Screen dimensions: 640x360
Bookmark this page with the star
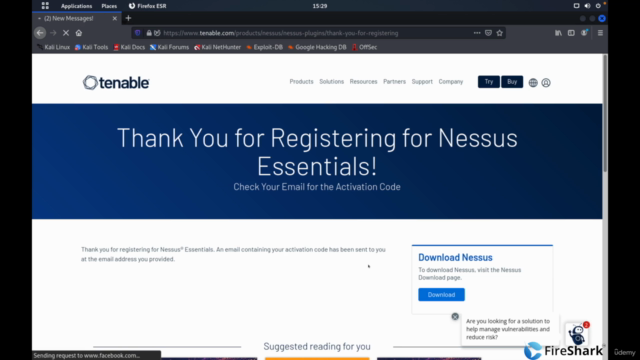500,33
